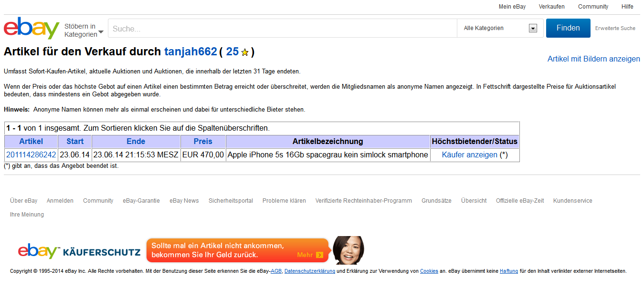Screen dimensions: 644x299
Task: Open the Community item in top bar
Action: [x=593, y=7]
